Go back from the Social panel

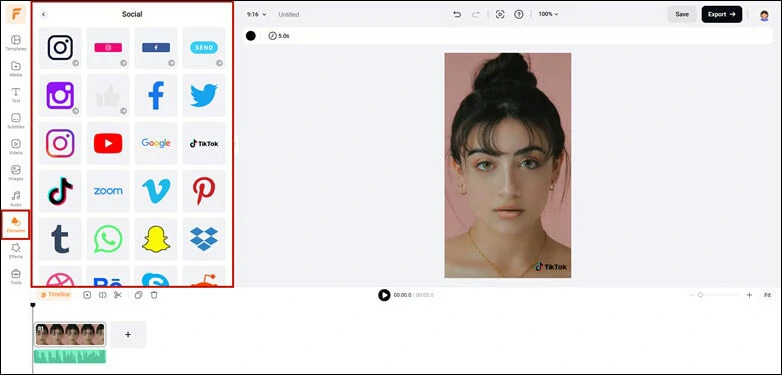click(43, 14)
